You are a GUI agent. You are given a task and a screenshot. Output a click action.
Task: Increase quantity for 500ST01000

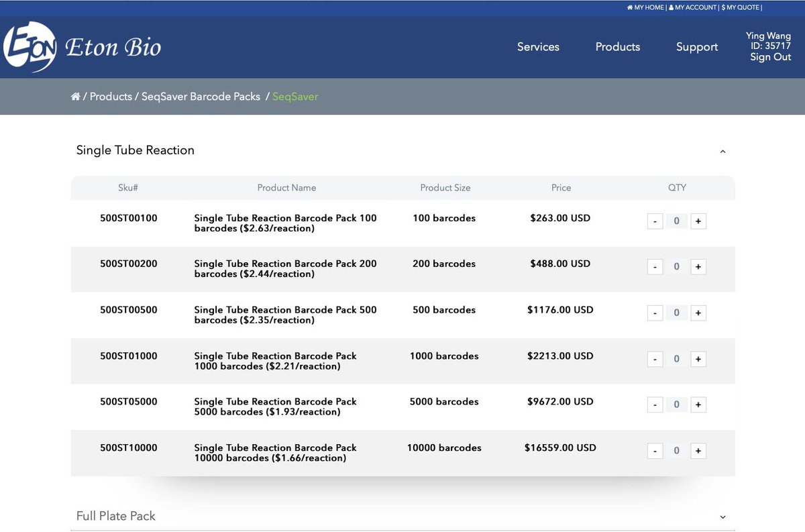point(698,359)
